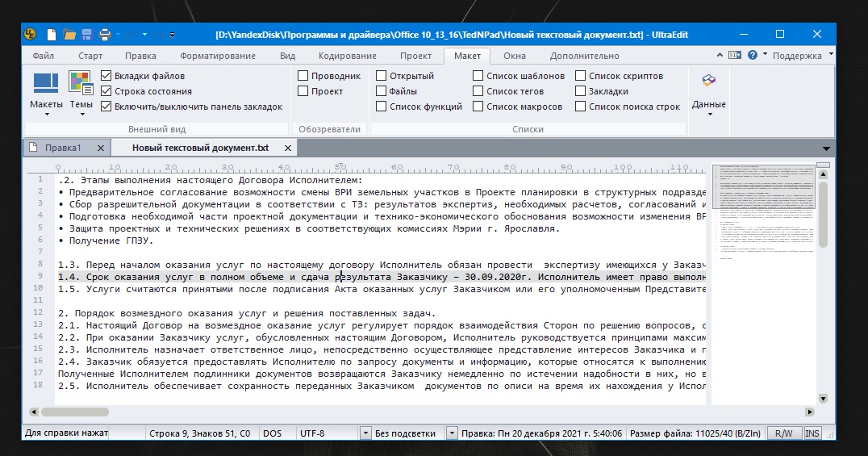Open the Файл menu
Viewport: 868px width, 456px height.
[44, 56]
